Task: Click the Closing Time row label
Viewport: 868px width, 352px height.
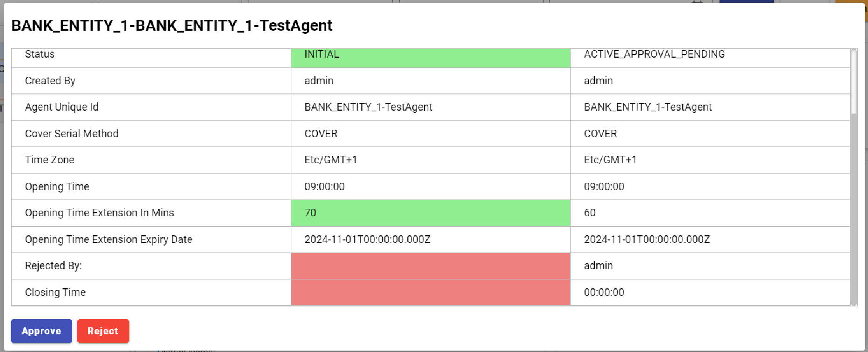Action: [x=55, y=292]
